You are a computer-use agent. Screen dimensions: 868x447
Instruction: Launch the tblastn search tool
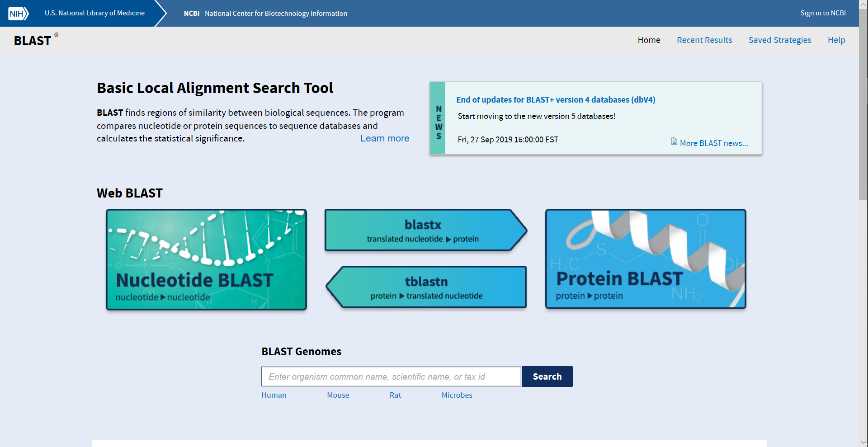425,287
